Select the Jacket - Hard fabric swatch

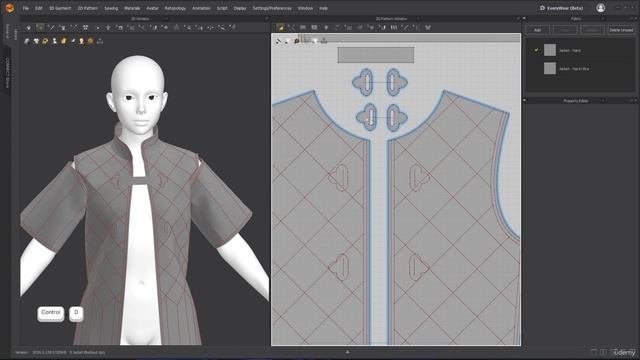[550, 50]
